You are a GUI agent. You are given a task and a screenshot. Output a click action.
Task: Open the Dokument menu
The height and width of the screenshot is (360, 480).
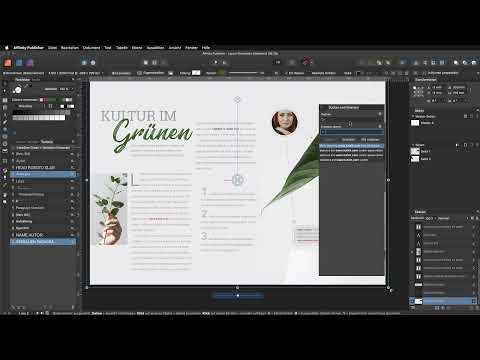[x=91, y=48]
